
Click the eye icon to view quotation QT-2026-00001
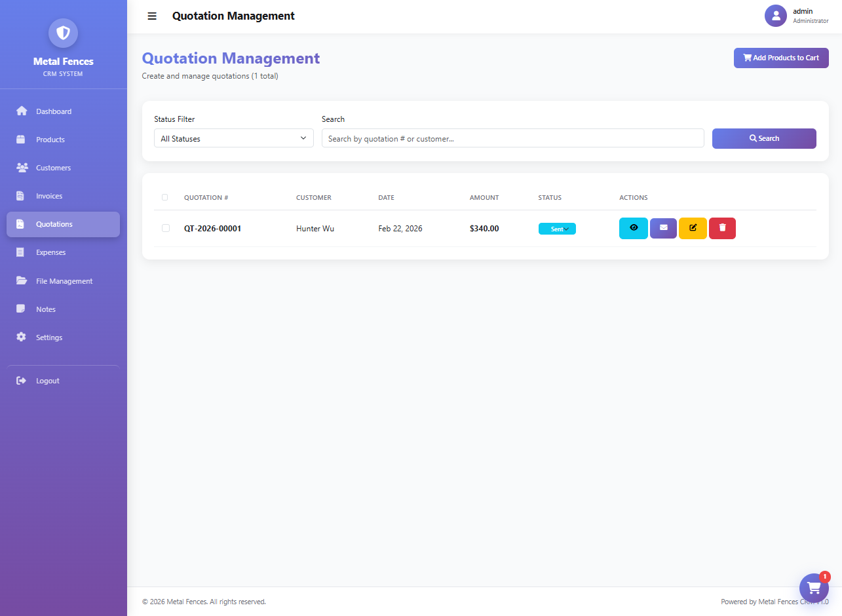633,228
